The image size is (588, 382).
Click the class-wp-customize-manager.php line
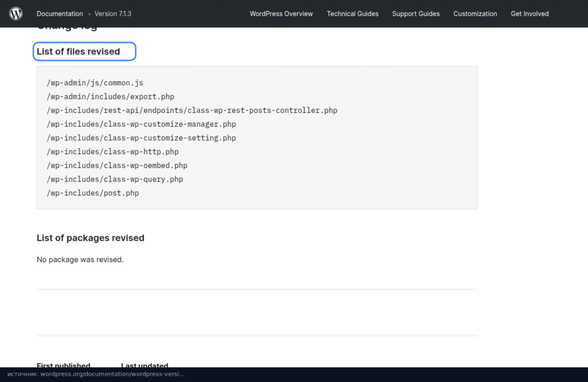click(141, 124)
